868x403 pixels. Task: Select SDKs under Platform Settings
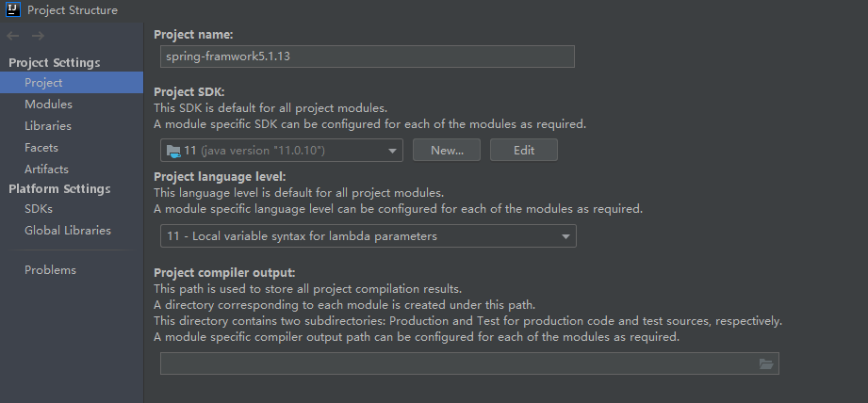(x=39, y=209)
